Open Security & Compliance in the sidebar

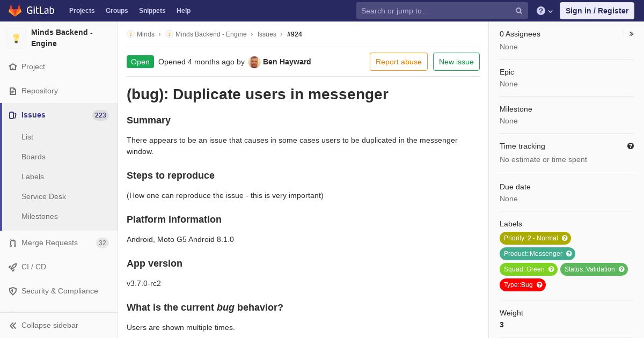coord(59,291)
